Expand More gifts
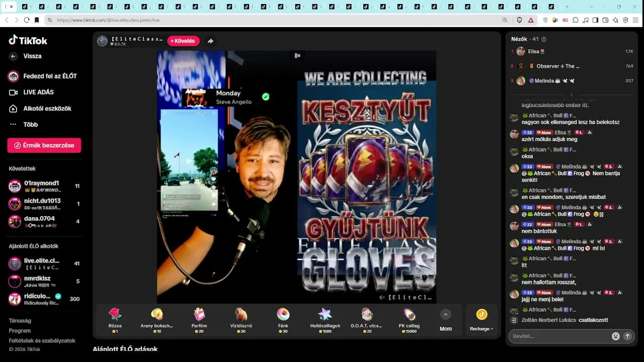The width and height of the screenshot is (644, 362). [445, 320]
